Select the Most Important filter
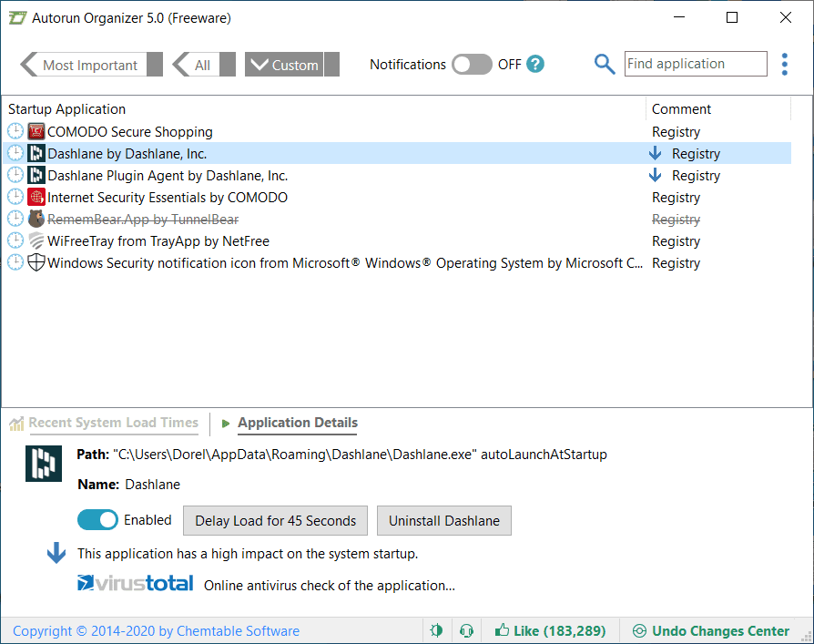 click(x=91, y=65)
